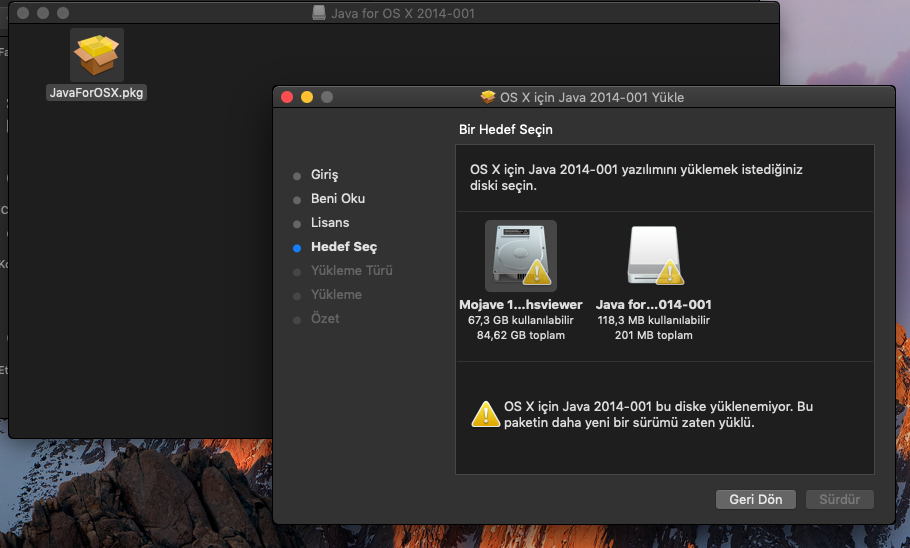Select the Java for...014-001 disk image
This screenshot has width=910, height=548.
click(653, 256)
